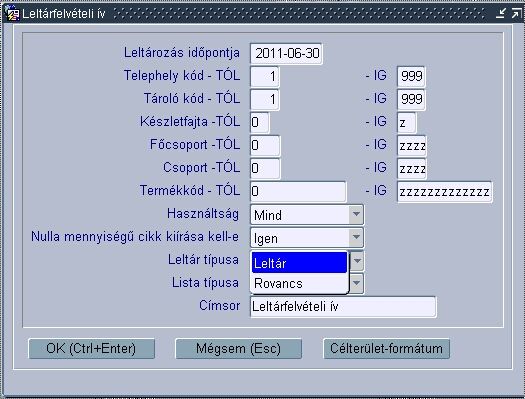Click the Telephely kód -IG field with 999

(411, 77)
